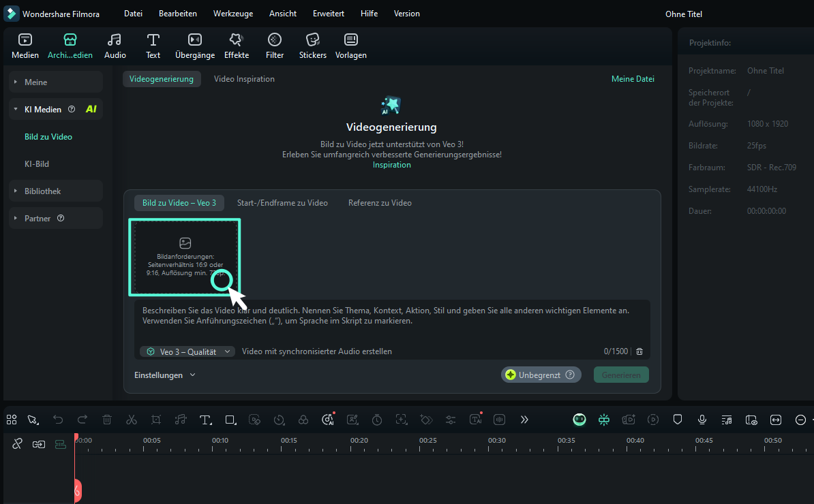
Task: Toggle the green magnetic timeline icon
Action: coord(60,444)
